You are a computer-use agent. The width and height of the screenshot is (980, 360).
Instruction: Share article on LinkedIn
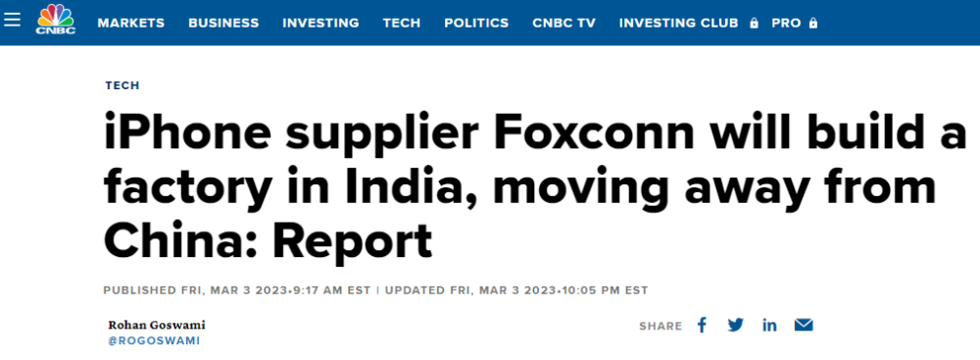[769, 325]
